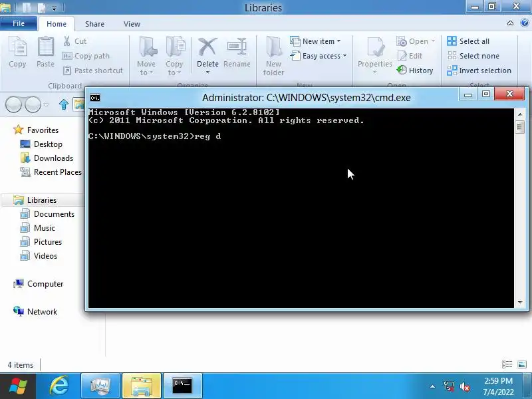Click Select none
532x399 pixels.
(x=473, y=56)
